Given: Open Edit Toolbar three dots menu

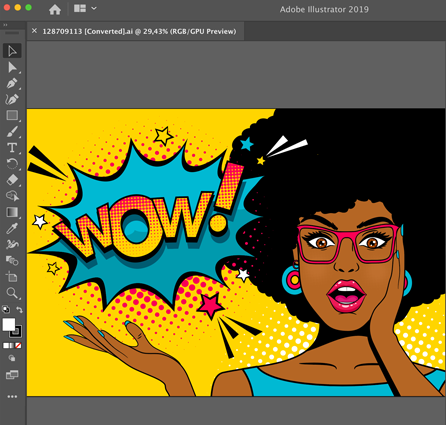Looking at the screenshot, I should pyautogui.click(x=12, y=397).
